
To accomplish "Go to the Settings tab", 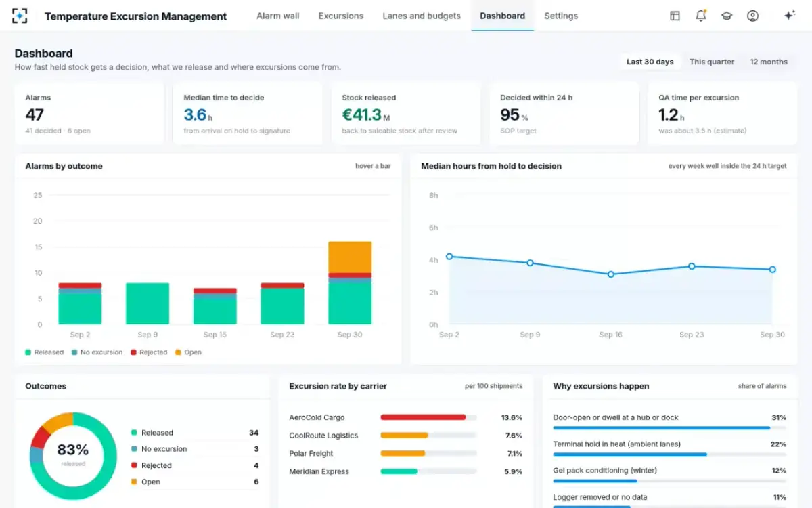I will click(561, 16).
